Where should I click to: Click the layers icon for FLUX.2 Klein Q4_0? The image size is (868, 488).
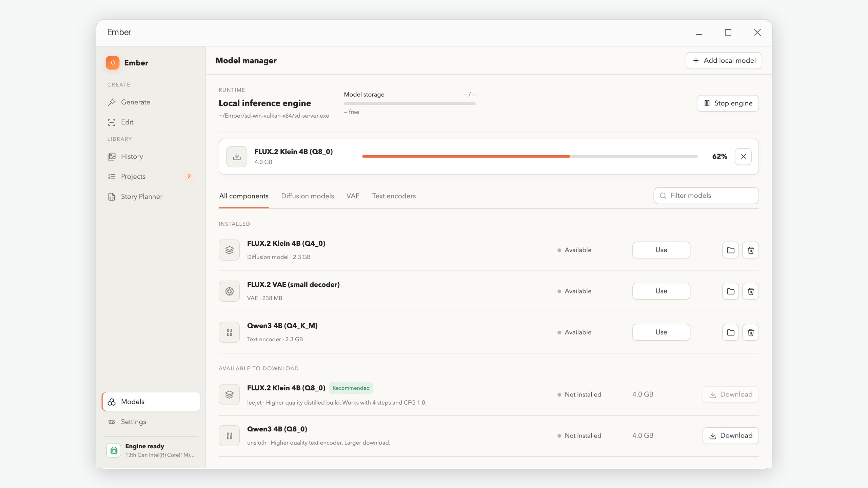coord(229,250)
